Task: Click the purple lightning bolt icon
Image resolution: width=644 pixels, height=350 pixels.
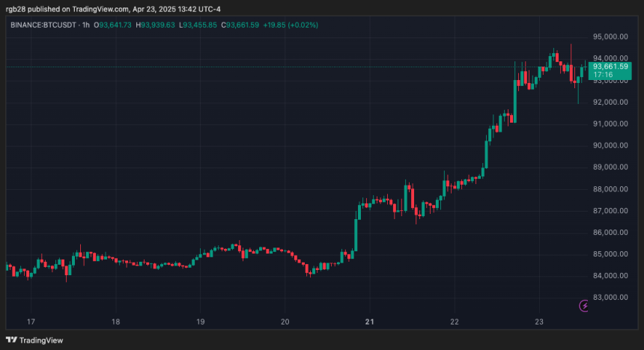Action: point(583,306)
